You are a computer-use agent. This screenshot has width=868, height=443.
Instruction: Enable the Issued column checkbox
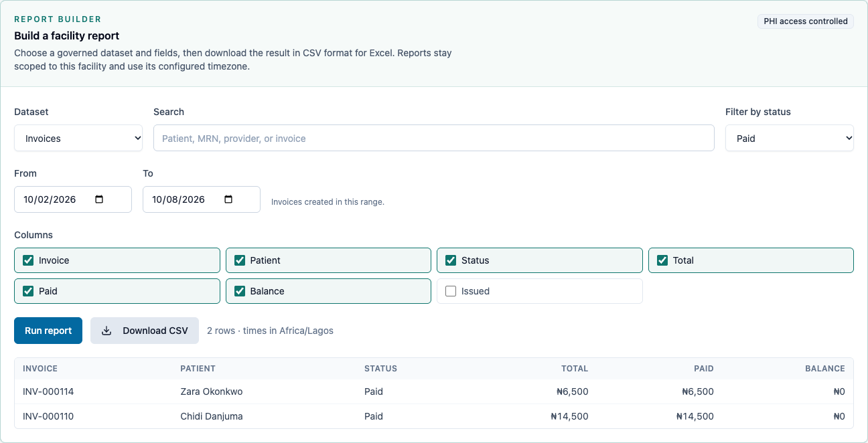tap(451, 291)
